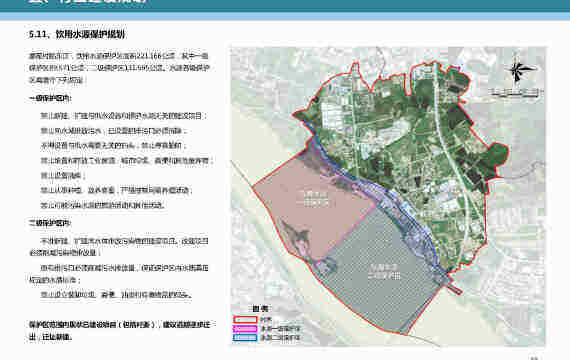Select the blue second-level protection legend swatch
570x360 pixels.
click(x=245, y=338)
